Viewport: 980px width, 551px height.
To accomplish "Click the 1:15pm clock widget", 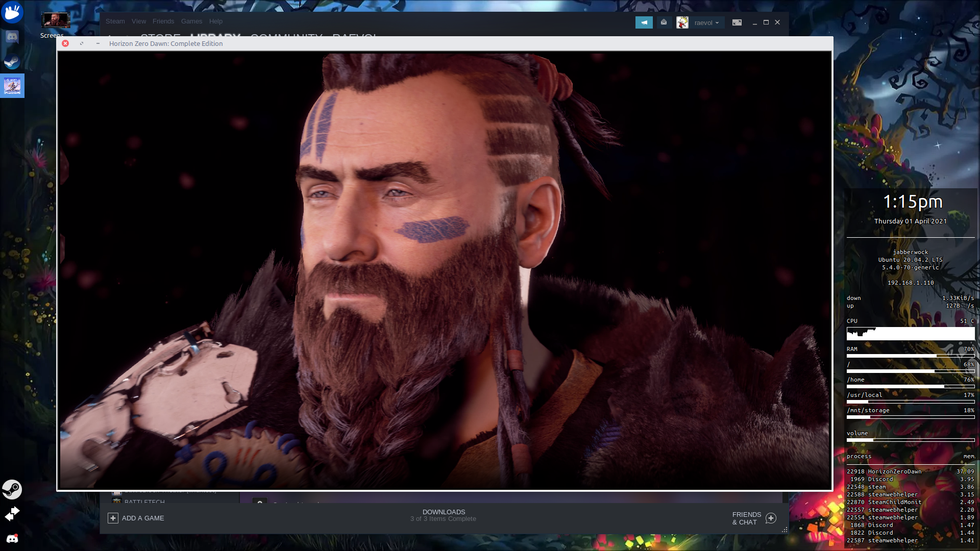I will click(913, 202).
